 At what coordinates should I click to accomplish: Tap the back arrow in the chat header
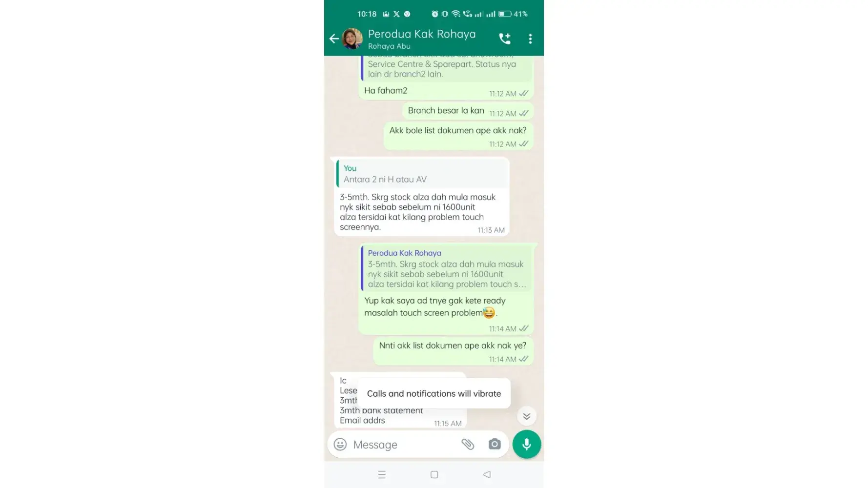pos(334,39)
